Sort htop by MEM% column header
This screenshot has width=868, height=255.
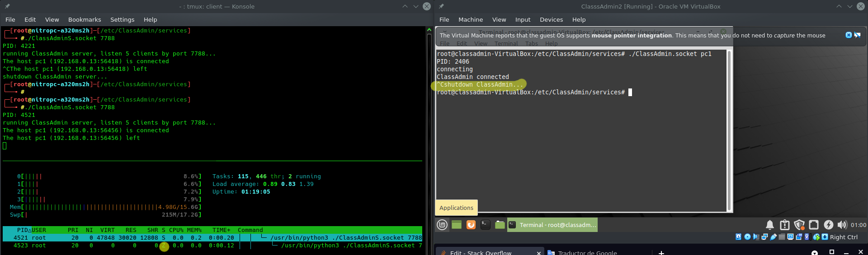pos(194,230)
